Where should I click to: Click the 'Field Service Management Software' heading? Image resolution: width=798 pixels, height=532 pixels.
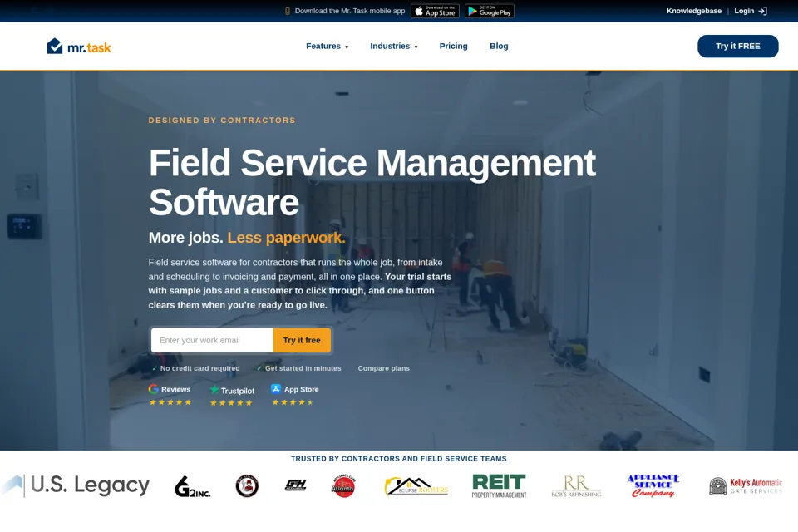point(372,182)
